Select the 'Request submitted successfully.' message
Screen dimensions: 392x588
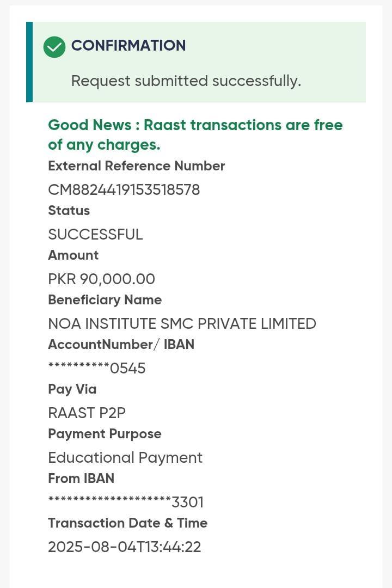click(x=186, y=81)
